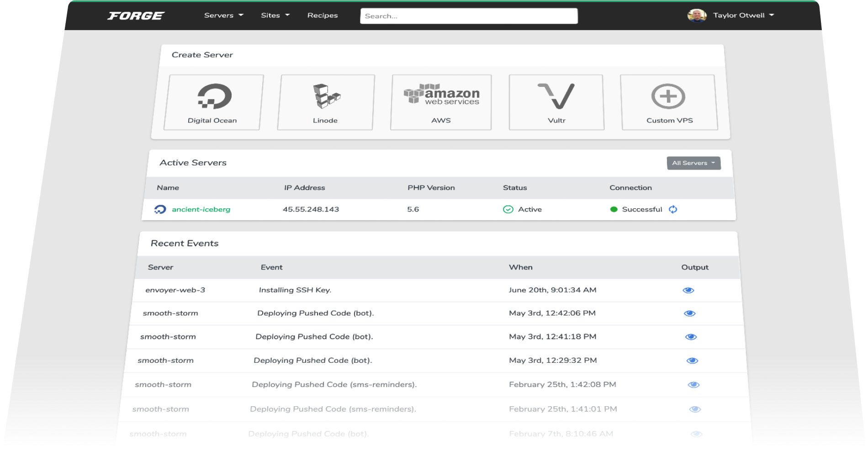
Task: Choose the Linode provider card
Action: click(326, 102)
